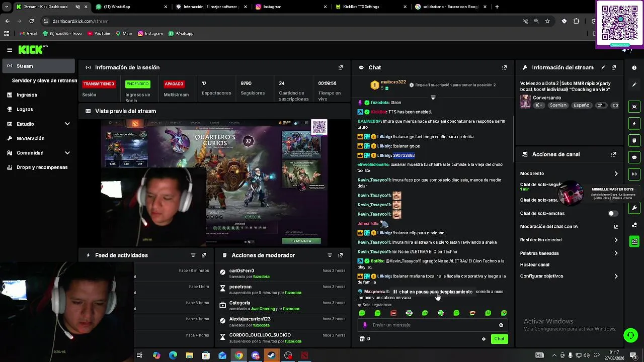This screenshot has width=644, height=362.
Task: Pop out the Información de la sesión panel
Action: (341, 67)
